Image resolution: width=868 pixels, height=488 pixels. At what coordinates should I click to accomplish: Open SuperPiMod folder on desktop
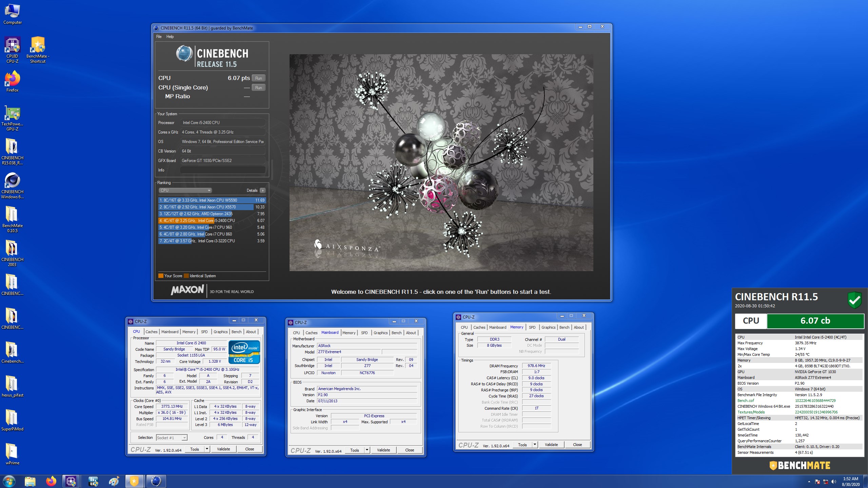coord(13,421)
